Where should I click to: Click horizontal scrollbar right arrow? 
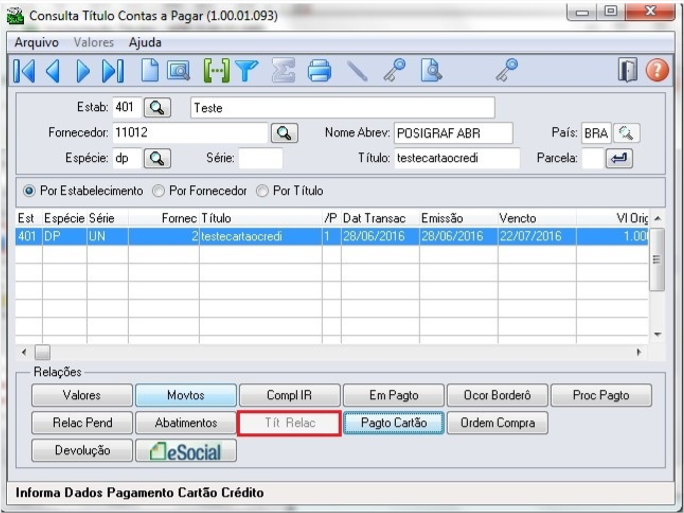click(639, 352)
